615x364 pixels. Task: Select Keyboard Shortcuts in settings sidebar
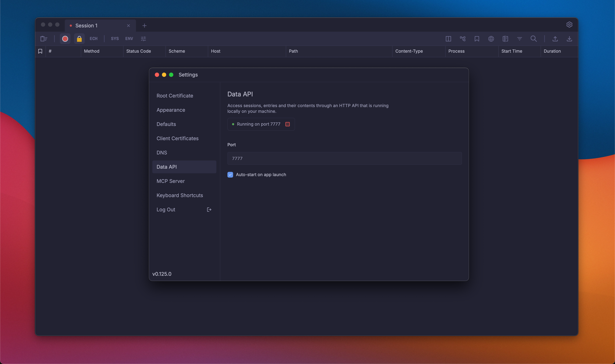[x=180, y=195]
